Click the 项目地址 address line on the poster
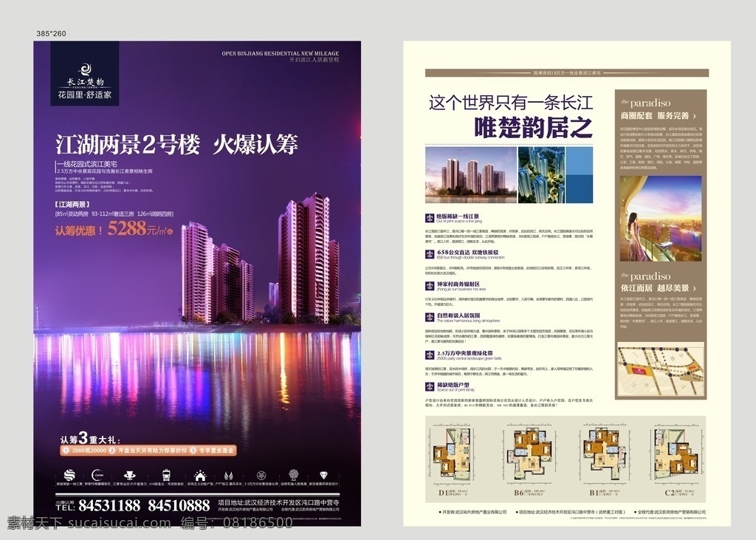Image resolution: width=756 pixels, height=540 pixels. click(x=278, y=502)
